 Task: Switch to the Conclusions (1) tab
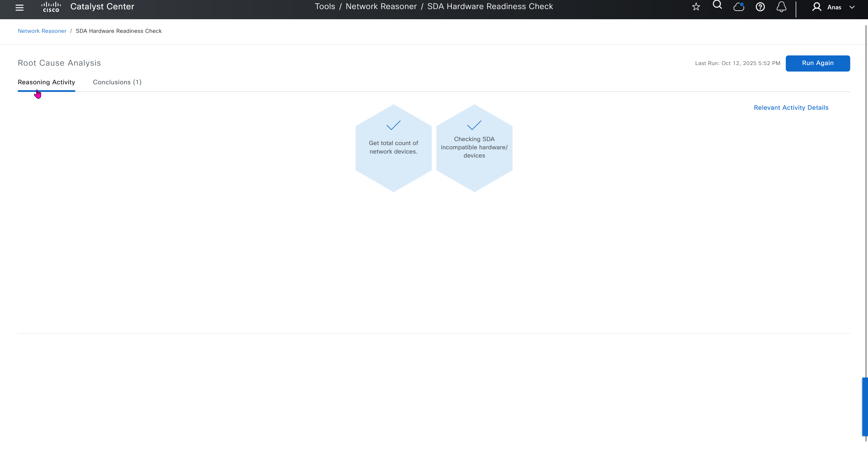(x=117, y=82)
